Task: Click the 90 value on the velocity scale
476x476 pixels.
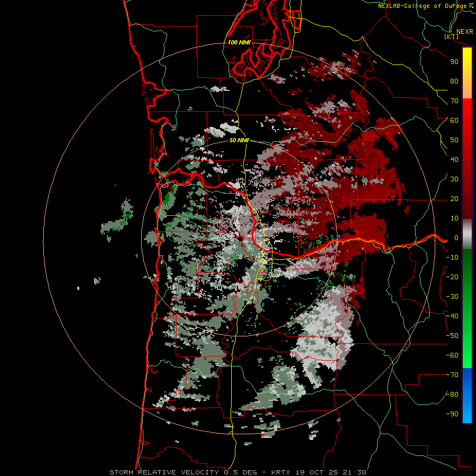Action: (x=454, y=62)
